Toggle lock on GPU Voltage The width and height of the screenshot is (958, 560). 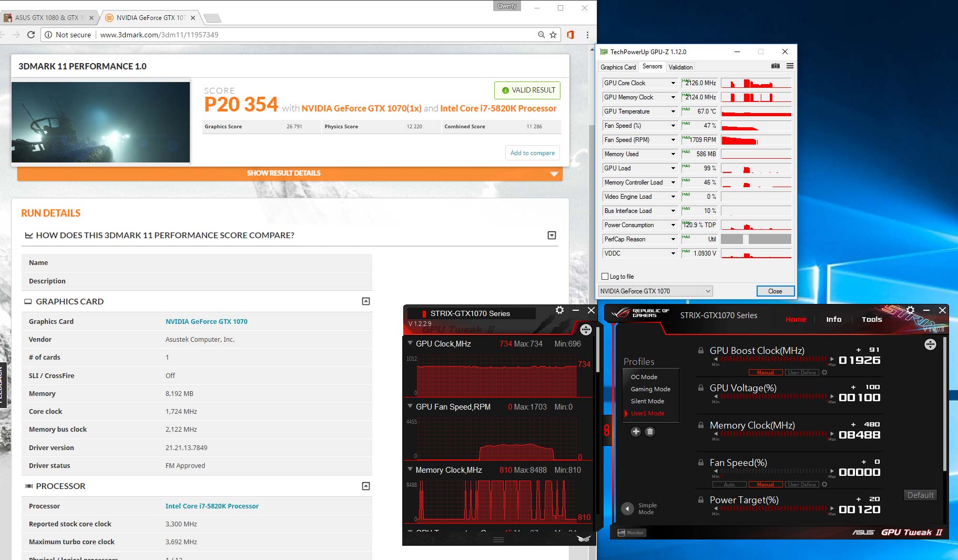pos(701,388)
